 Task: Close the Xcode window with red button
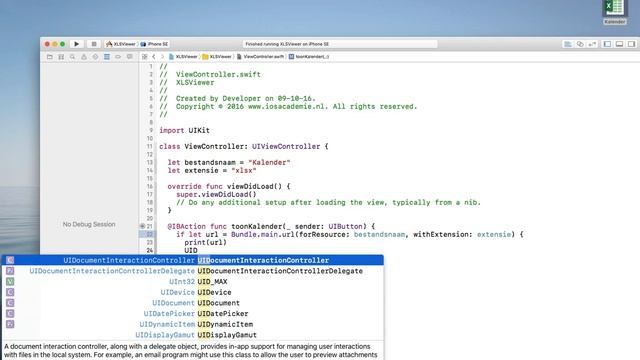[x=47, y=44]
